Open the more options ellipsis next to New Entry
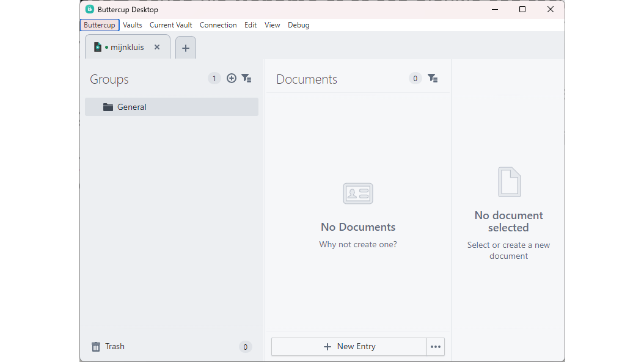644x362 pixels. (436, 347)
